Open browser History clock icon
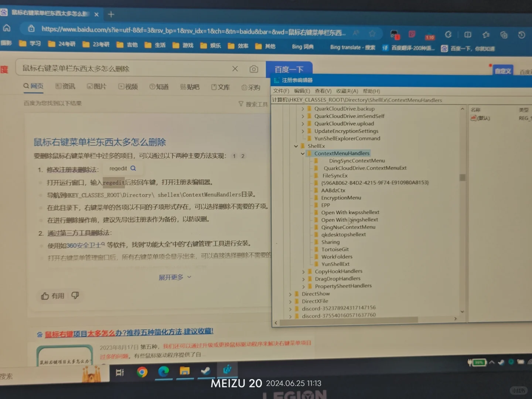Image resolution: width=532 pixels, height=399 pixels. pyautogui.click(x=521, y=35)
